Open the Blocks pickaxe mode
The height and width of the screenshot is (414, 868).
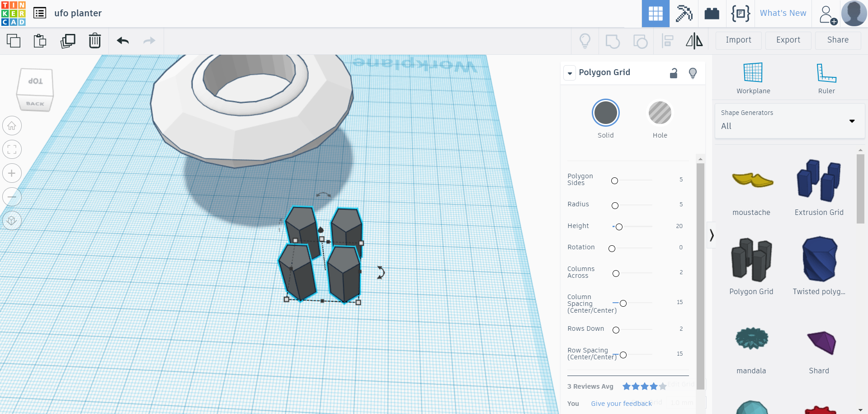[x=684, y=14]
